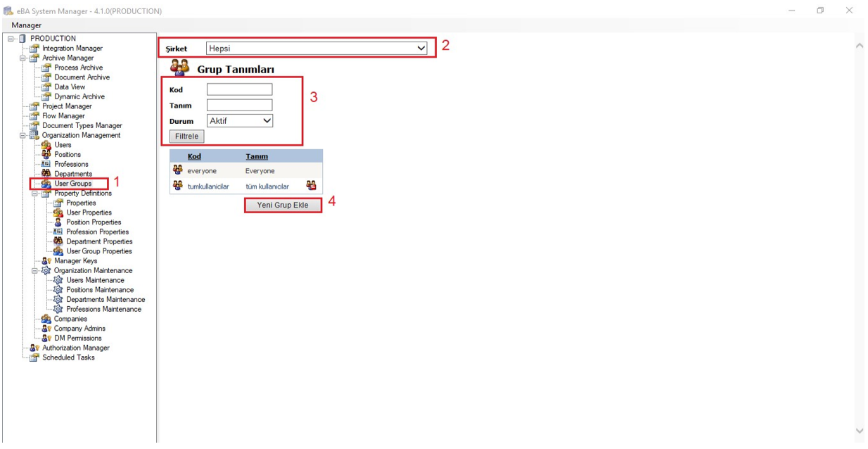
Task: Open the everyone group link
Action: point(202,171)
